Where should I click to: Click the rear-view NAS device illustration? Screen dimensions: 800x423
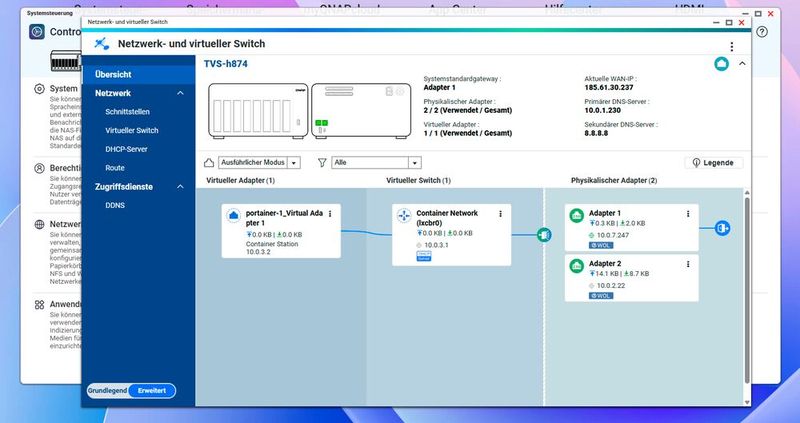[361, 111]
